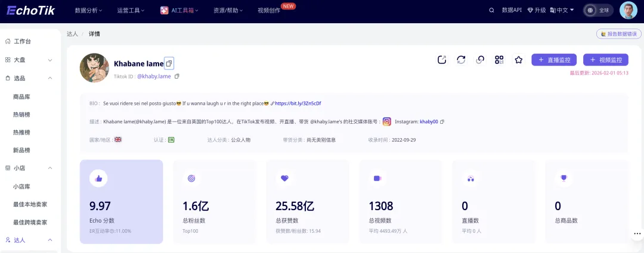This screenshot has height=253, width=644.
Task: Open the share/export profile icon
Action: click(442, 60)
